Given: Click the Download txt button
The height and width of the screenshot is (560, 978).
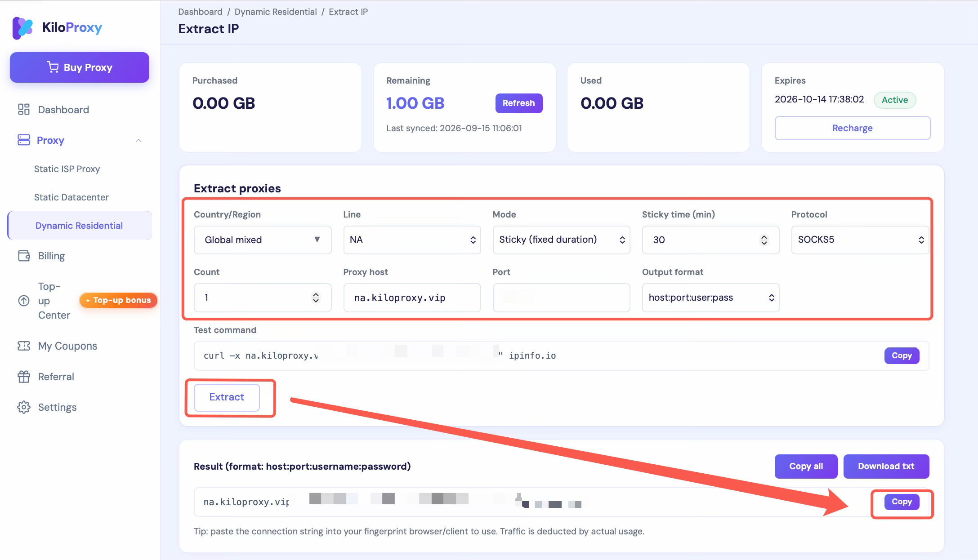Looking at the screenshot, I should coord(886,467).
